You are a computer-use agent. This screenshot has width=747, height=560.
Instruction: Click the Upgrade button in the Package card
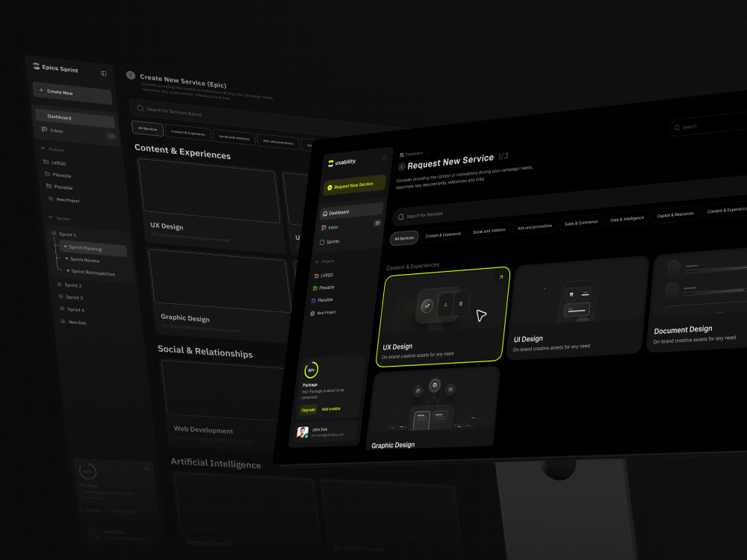coord(309,409)
